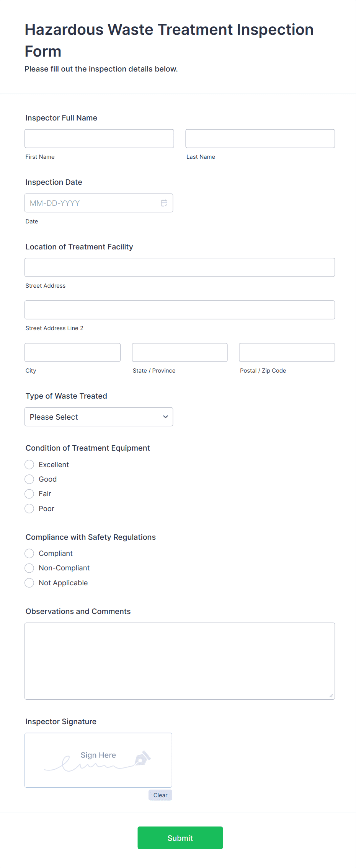Clear the inspector signature
Image resolution: width=356 pixels, height=868 pixels.
(x=160, y=795)
